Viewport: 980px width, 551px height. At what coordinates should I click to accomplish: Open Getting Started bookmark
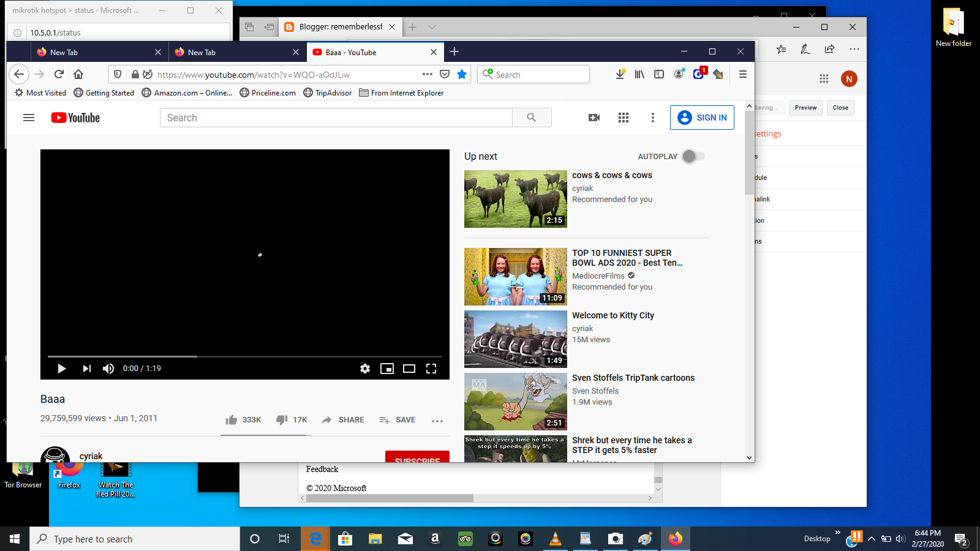tap(104, 93)
